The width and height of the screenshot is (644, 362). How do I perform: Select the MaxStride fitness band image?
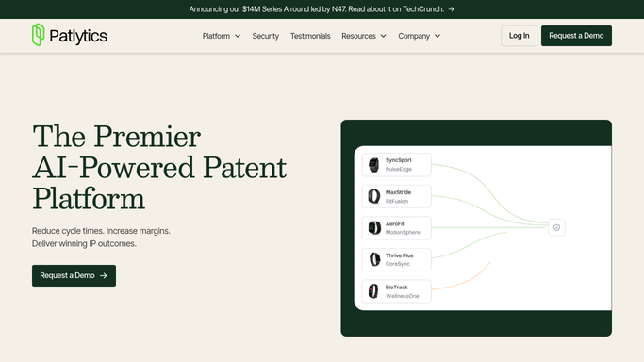(x=373, y=196)
